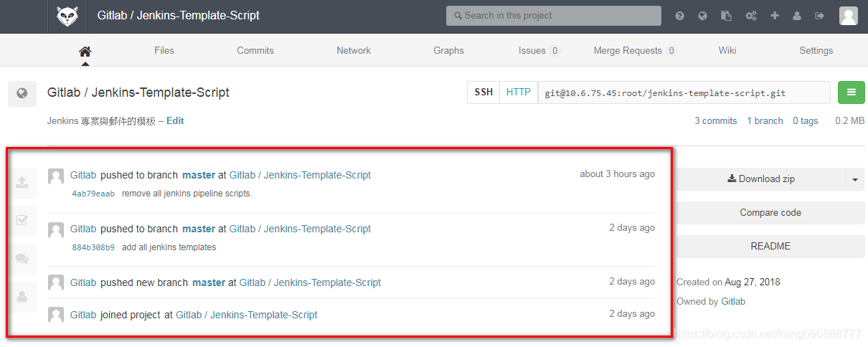Filter activity by comments bubble icon

point(22,259)
